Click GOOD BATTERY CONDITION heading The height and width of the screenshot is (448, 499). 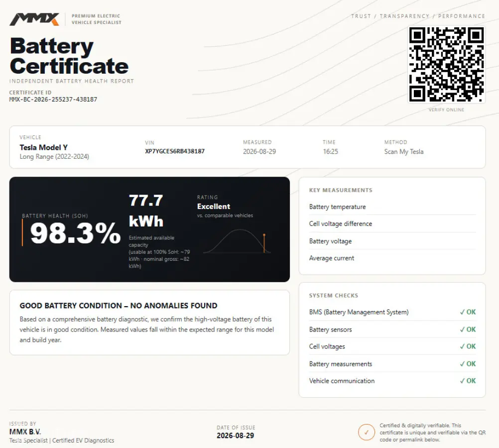[x=119, y=306]
